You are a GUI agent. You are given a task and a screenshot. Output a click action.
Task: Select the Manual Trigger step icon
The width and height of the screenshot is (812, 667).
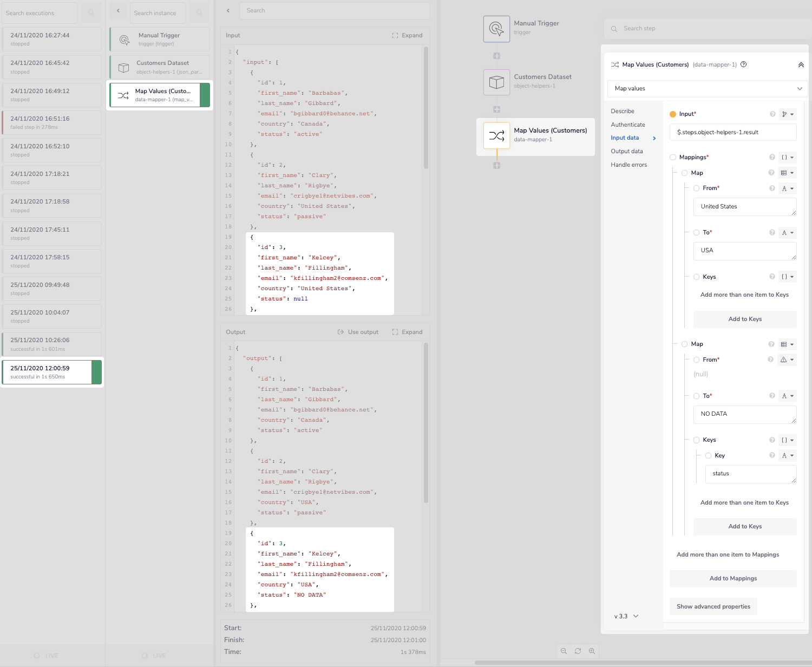(496, 28)
